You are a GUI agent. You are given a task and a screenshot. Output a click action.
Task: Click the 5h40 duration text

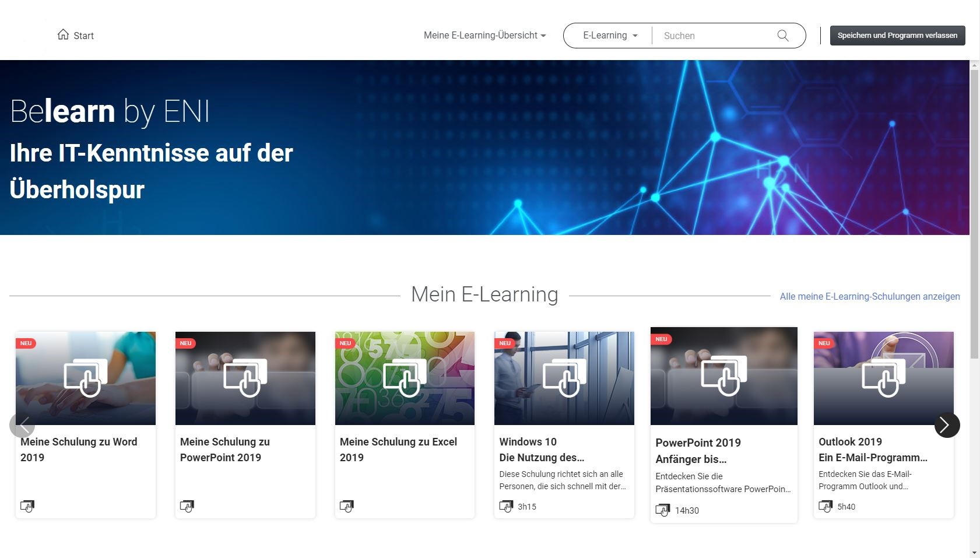tap(846, 507)
